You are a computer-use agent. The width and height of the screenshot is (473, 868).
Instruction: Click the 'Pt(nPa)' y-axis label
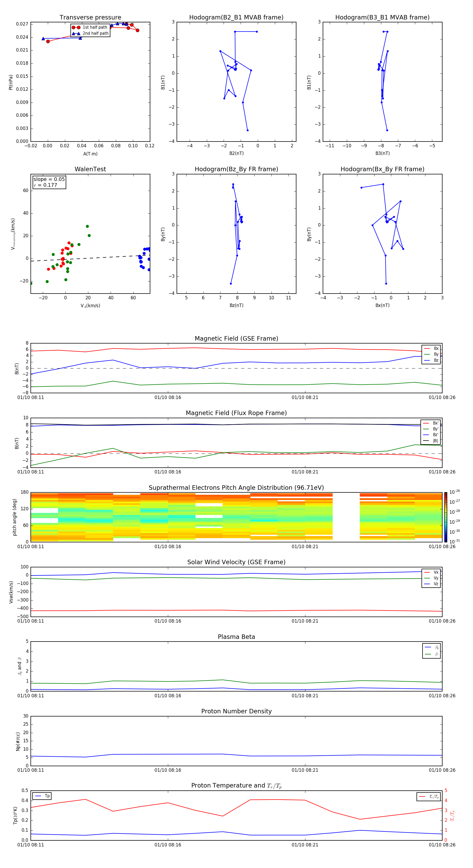(11, 82)
